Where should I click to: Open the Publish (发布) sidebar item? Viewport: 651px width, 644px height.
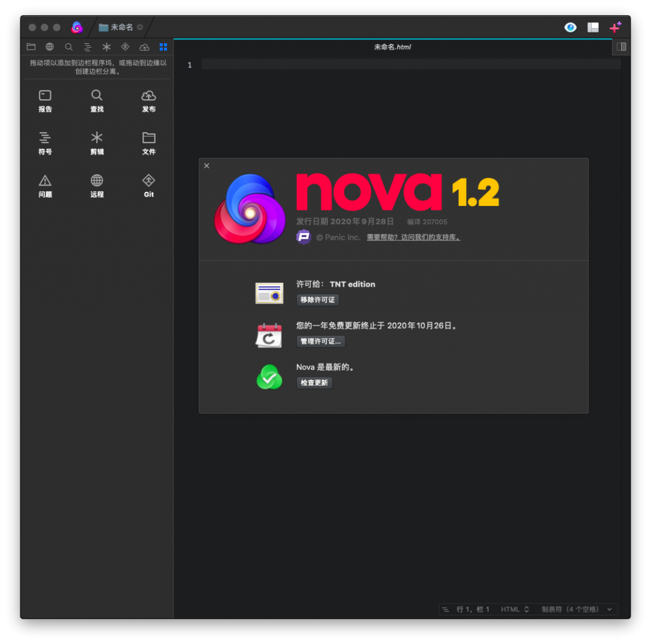(149, 101)
